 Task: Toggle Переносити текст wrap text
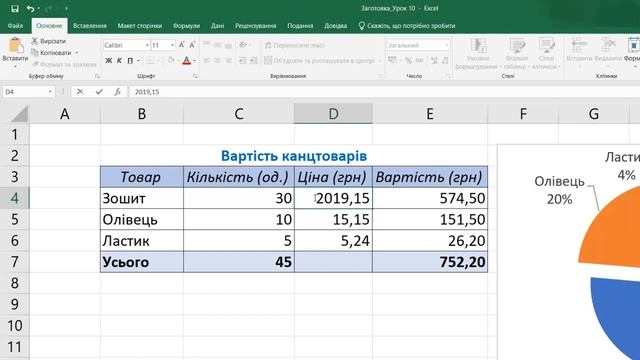pos(295,45)
